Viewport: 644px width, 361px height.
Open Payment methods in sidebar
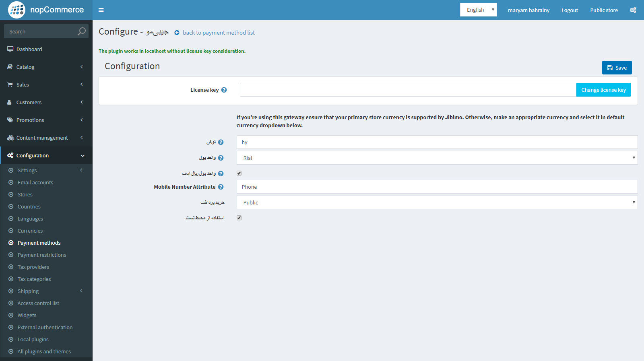(x=39, y=243)
